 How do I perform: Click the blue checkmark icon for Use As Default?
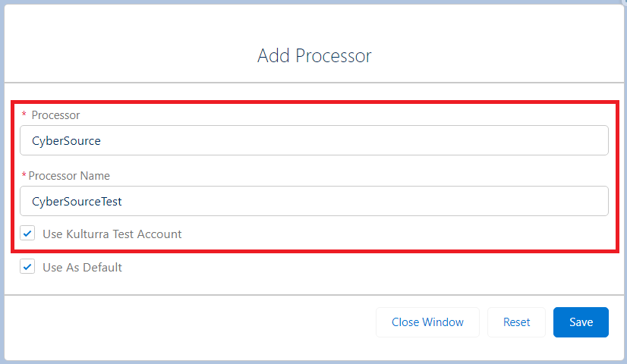(x=27, y=267)
